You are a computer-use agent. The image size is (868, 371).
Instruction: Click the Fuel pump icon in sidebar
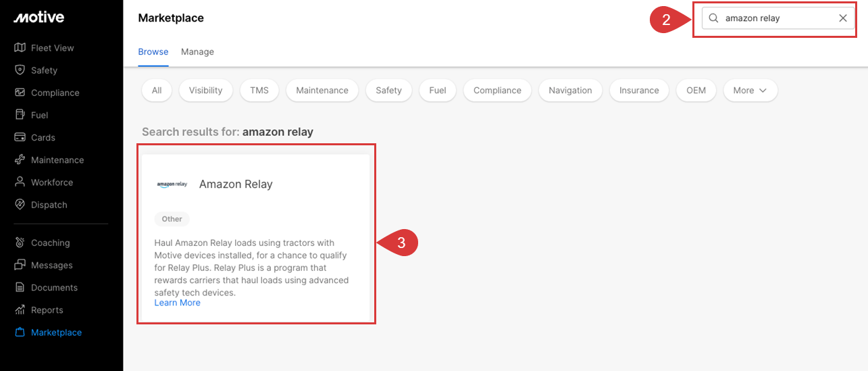coord(20,115)
